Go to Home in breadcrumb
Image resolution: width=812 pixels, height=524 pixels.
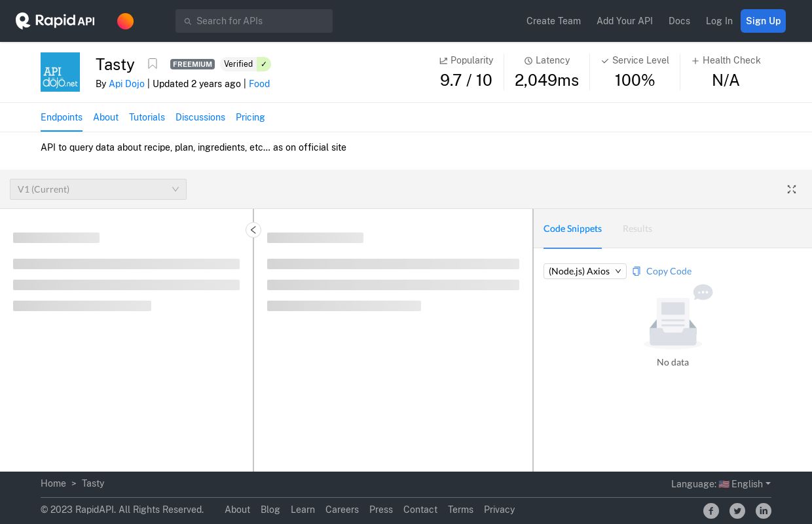pyautogui.click(x=53, y=483)
